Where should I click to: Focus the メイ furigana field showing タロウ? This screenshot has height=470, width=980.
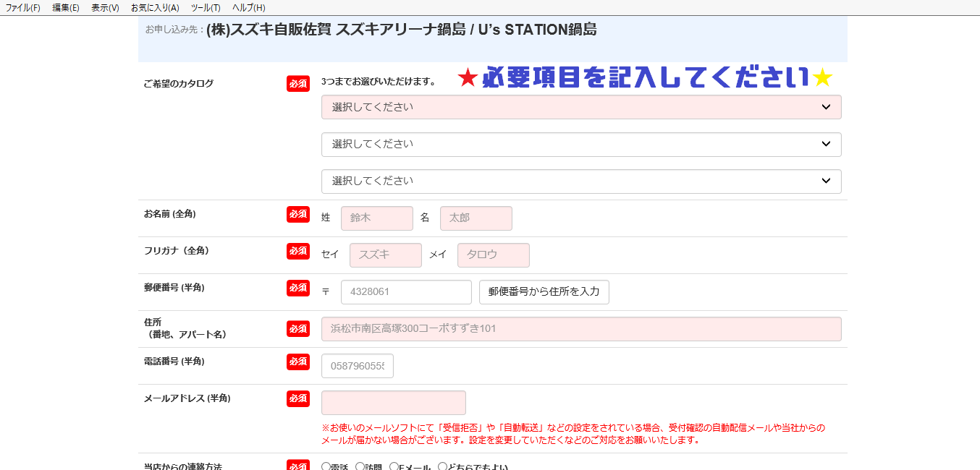(494, 255)
